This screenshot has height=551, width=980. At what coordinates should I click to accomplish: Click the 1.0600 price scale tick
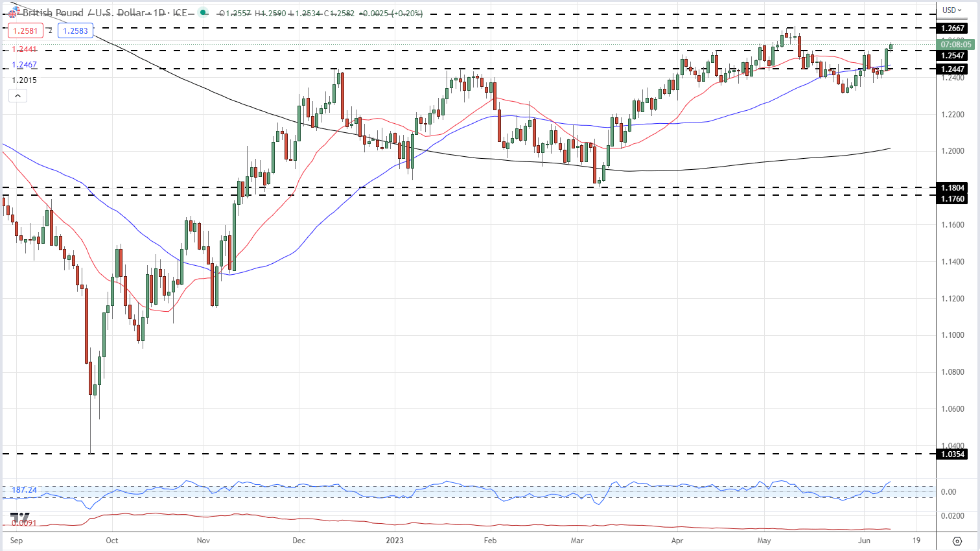[951, 409]
